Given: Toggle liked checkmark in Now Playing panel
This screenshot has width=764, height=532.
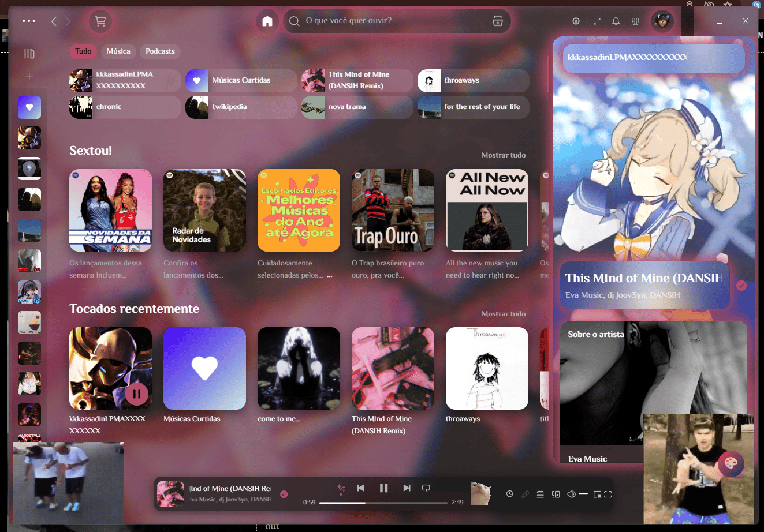Looking at the screenshot, I should tap(741, 286).
